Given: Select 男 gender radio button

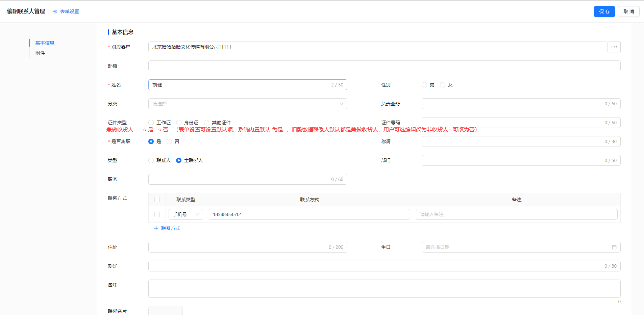Looking at the screenshot, I should (x=424, y=85).
